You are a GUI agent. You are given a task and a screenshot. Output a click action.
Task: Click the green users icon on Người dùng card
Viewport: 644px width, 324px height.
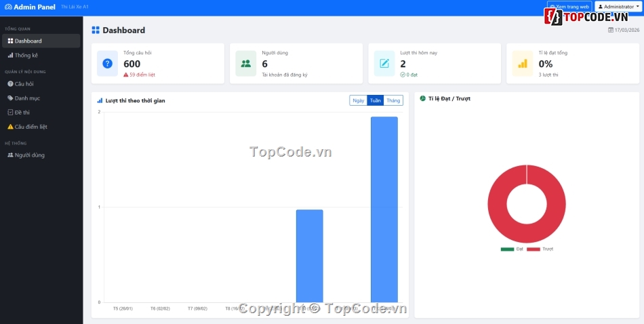(x=245, y=64)
